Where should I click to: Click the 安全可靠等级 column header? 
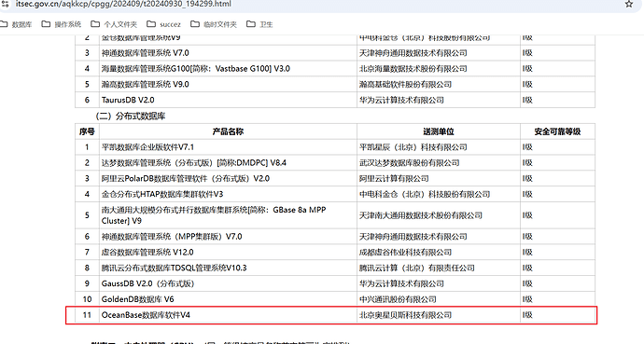click(557, 131)
